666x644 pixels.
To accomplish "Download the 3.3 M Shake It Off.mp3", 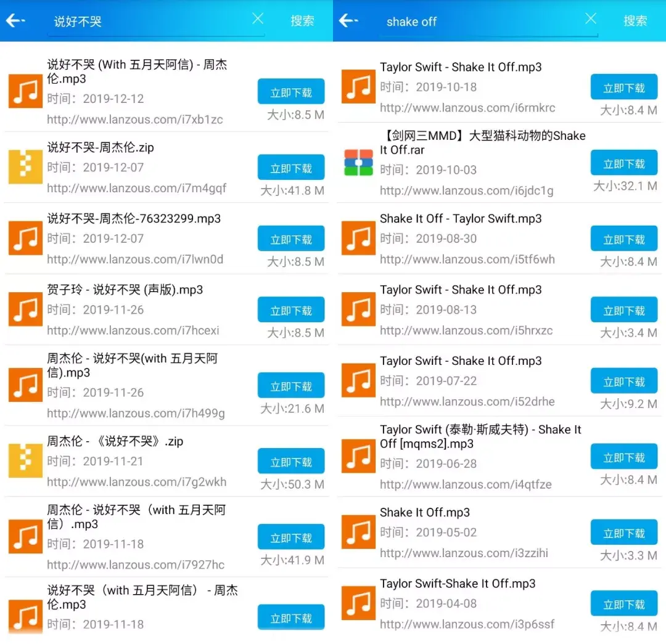I will coord(624,532).
